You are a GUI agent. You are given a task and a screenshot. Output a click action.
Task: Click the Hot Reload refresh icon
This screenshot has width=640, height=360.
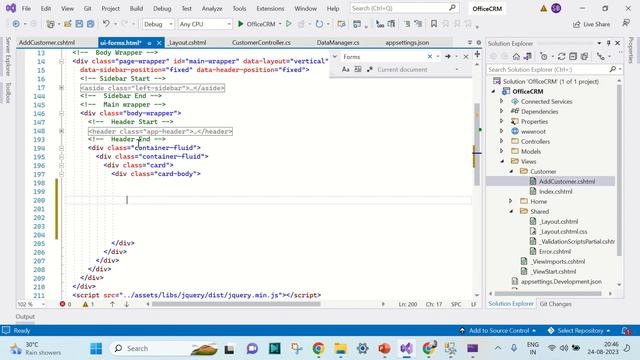click(x=319, y=24)
